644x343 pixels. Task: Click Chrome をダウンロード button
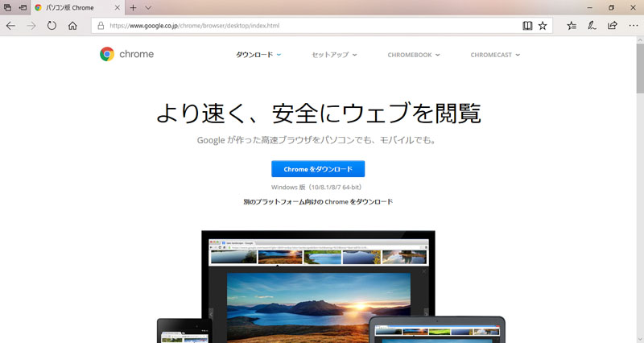318,169
